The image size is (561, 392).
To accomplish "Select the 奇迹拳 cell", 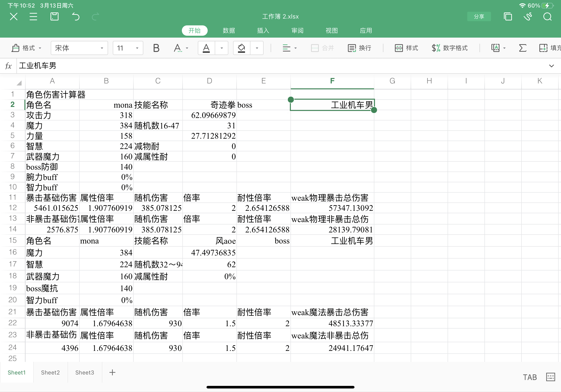I will [209, 105].
